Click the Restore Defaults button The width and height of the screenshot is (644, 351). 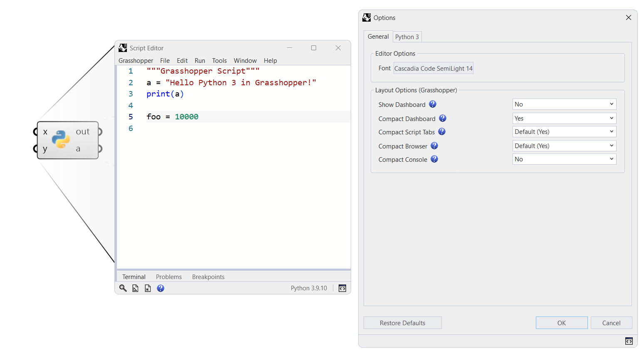click(x=402, y=323)
